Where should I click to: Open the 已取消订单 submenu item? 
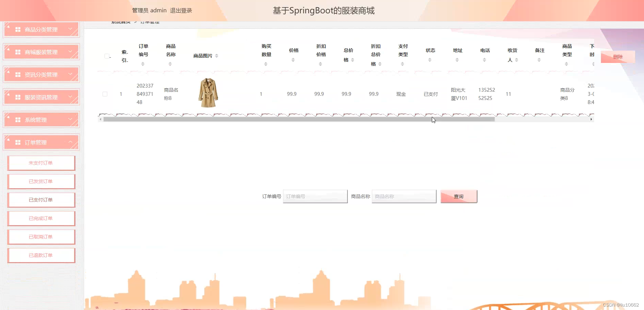[41, 237]
